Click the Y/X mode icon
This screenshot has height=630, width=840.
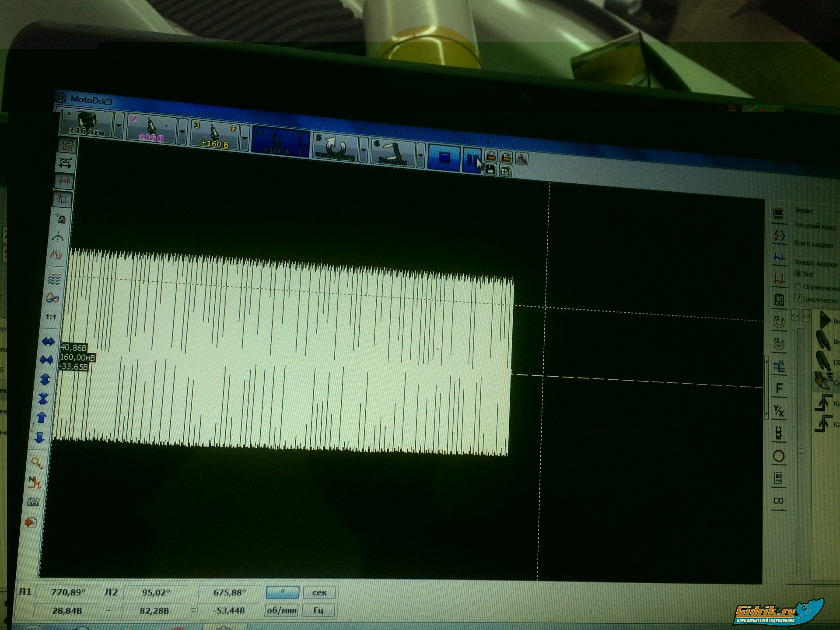click(779, 410)
